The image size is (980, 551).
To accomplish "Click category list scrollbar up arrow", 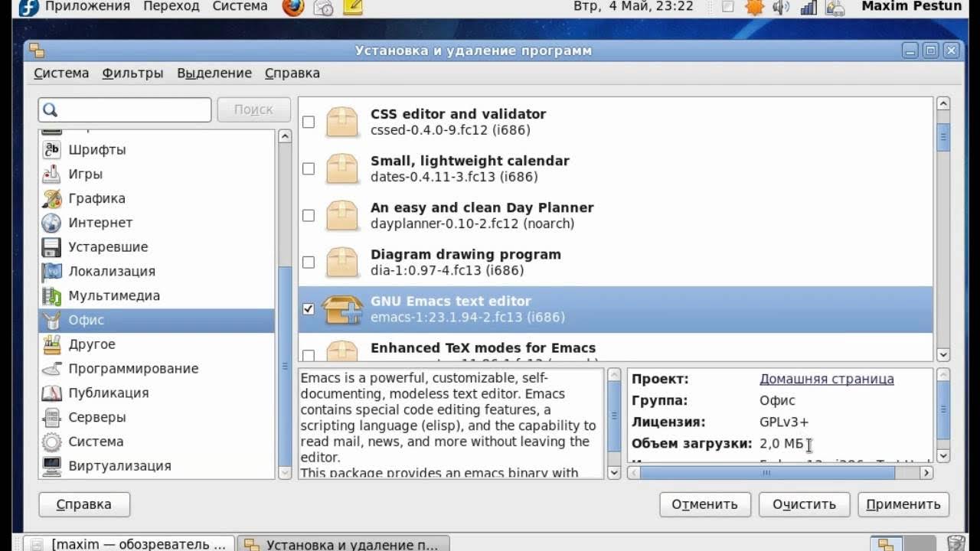I will [285, 136].
